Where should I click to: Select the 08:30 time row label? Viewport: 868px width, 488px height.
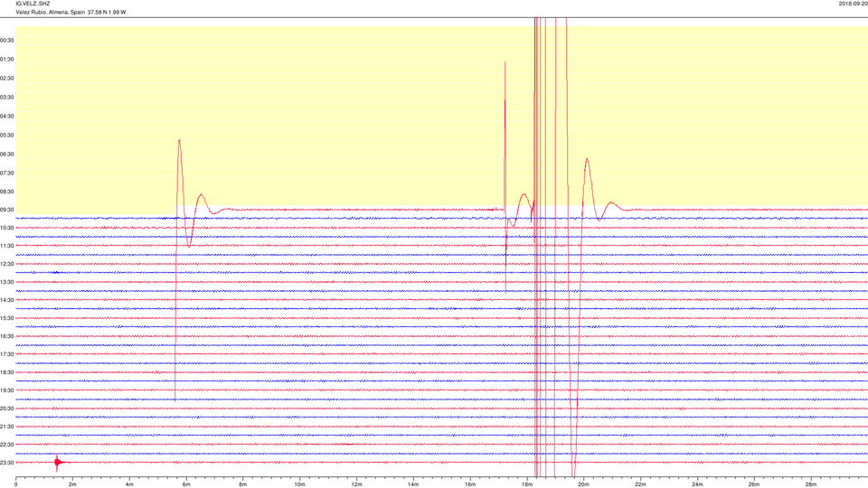point(6,192)
